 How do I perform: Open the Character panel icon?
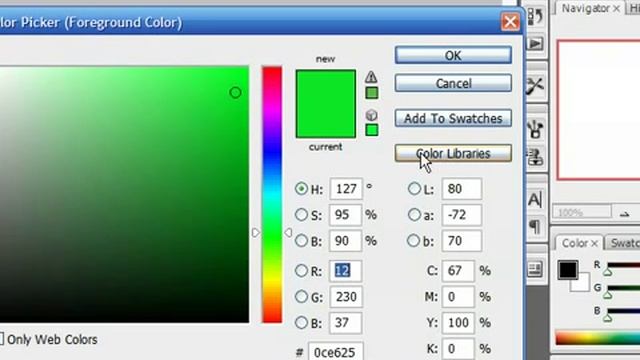click(x=535, y=199)
